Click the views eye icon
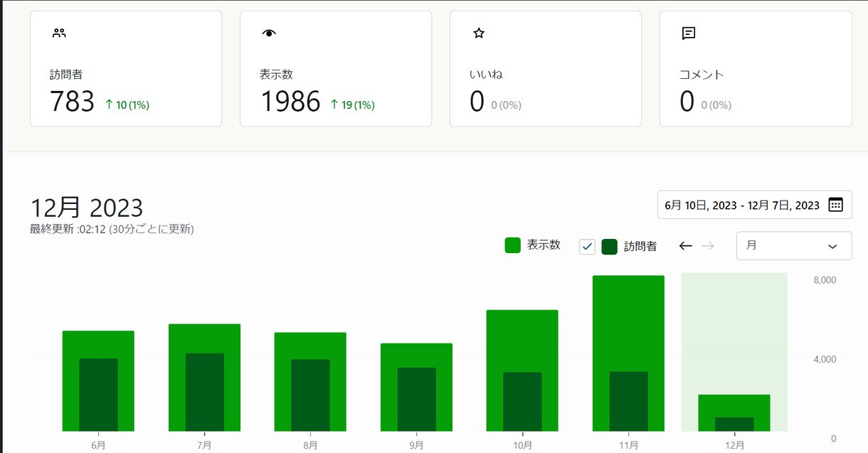 tap(269, 33)
